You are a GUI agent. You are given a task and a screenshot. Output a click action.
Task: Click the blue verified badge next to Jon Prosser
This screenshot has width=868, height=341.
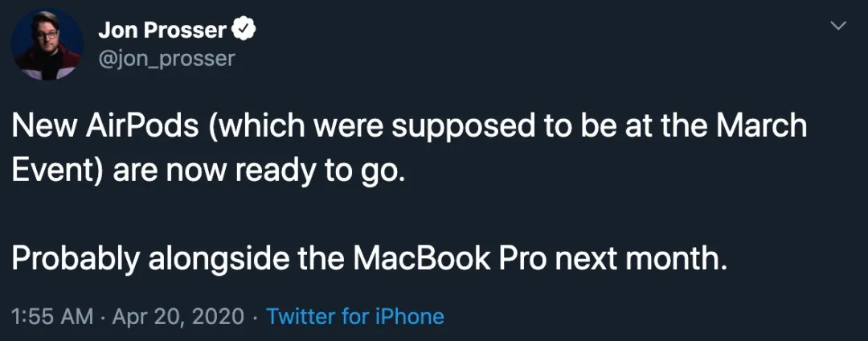pos(244,31)
